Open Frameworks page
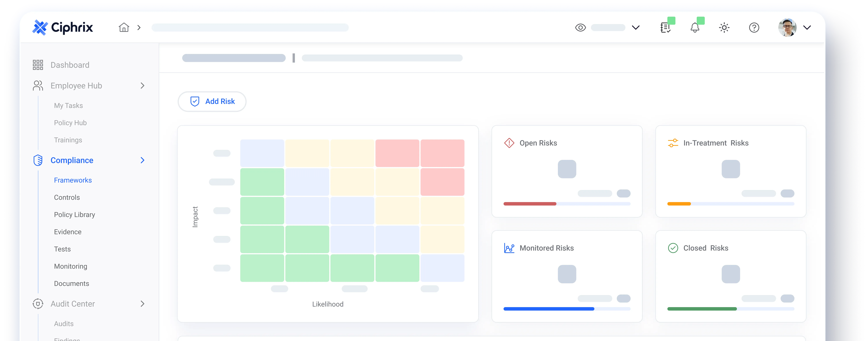The image size is (868, 341). [73, 180]
